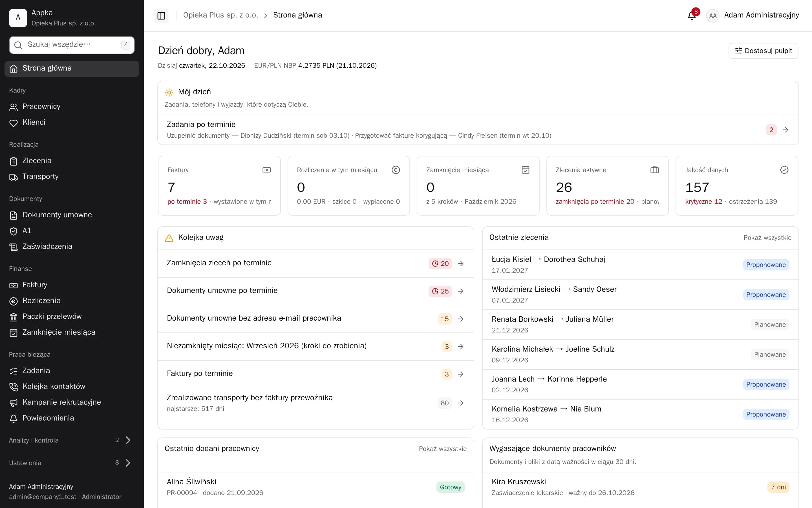Click the briefcase icon in Zlecenia aktywne card
The height and width of the screenshot is (508, 812).
click(x=655, y=170)
